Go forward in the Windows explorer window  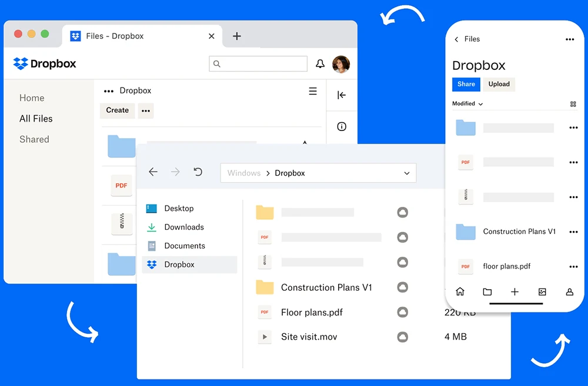(175, 172)
